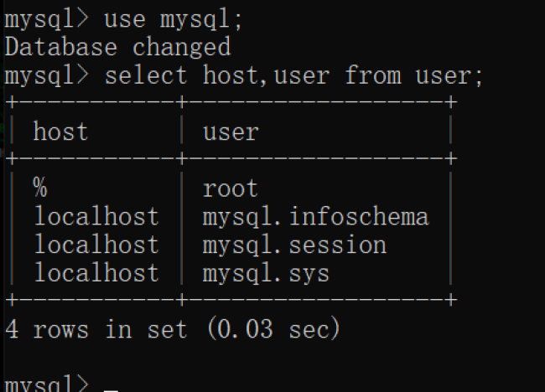Click localhost in the mysql.session row
The image size is (545, 392).
coord(96,245)
